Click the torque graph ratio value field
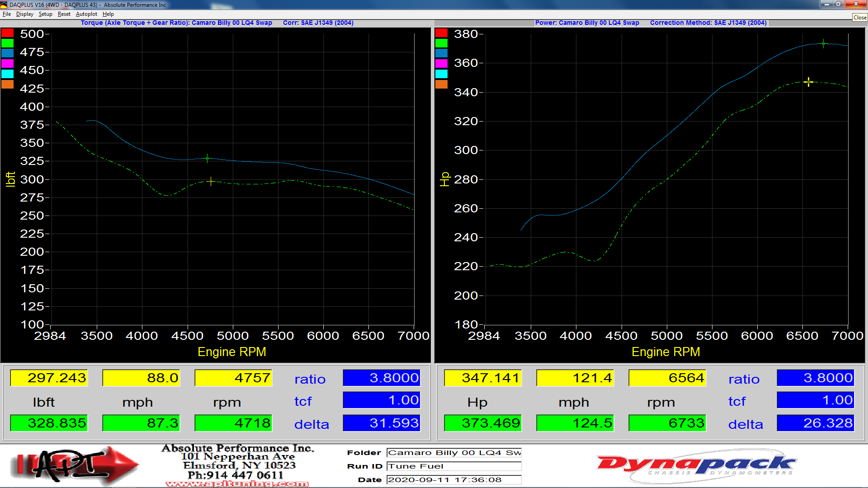 [x=382, y=378]
